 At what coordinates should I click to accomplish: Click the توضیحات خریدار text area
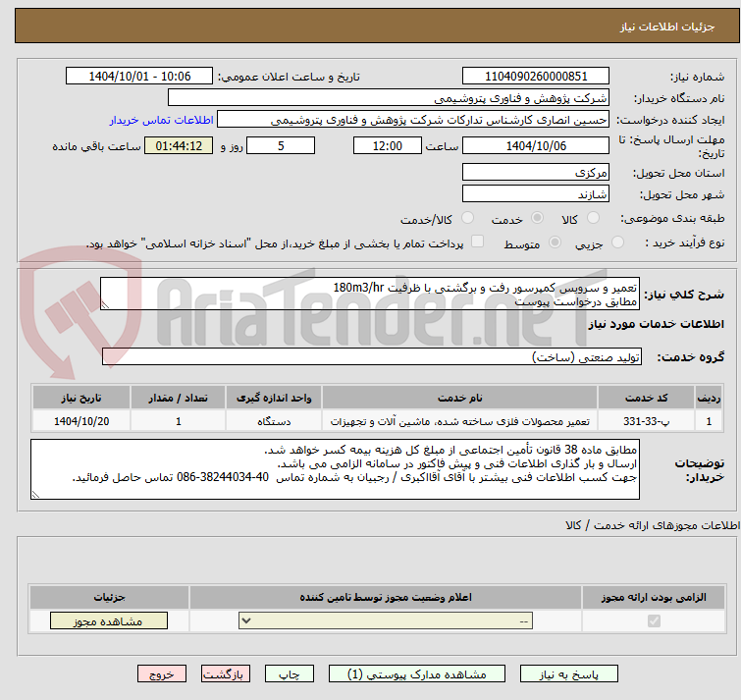(335, 469)
